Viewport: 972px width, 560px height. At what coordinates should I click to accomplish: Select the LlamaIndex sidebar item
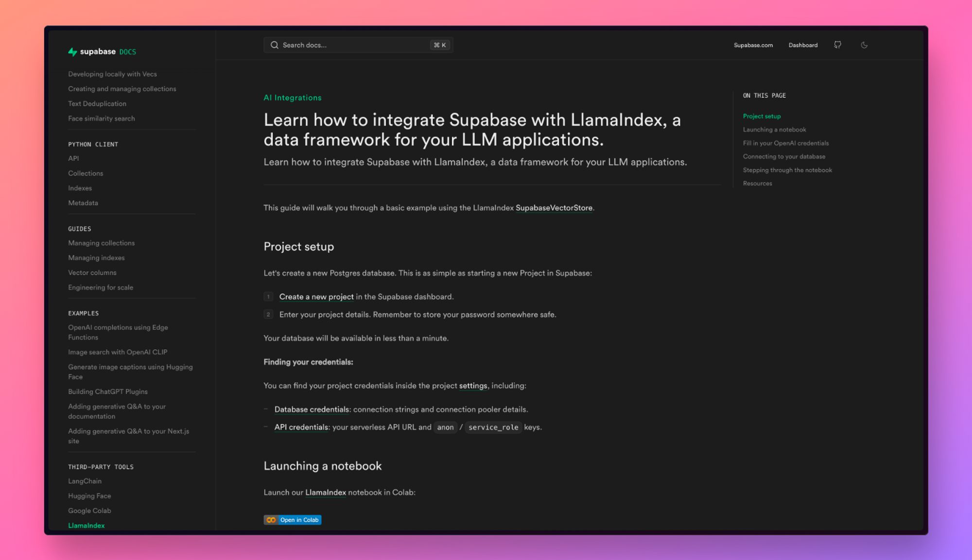coord(87,526)
